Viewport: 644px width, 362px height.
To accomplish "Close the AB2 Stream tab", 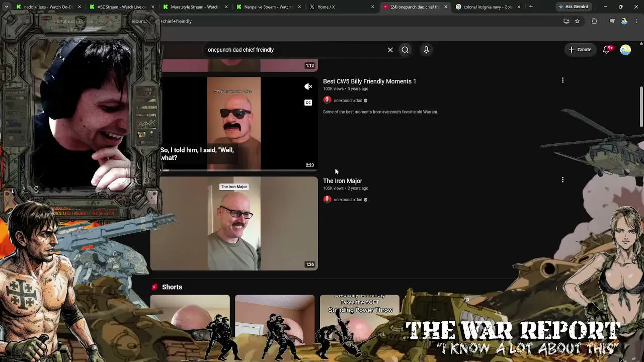I will 153,7.
